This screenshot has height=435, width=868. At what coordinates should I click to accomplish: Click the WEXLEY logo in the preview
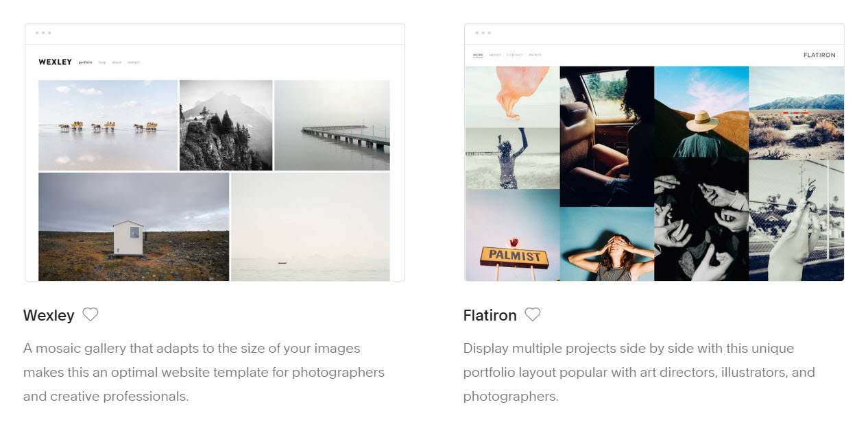55,62
